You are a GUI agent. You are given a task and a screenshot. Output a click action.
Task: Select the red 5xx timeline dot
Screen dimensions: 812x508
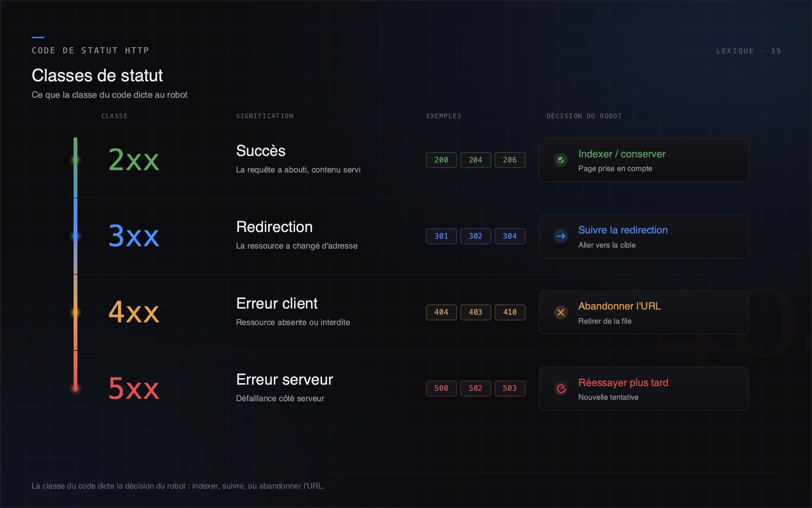click(x=76, y=388)
